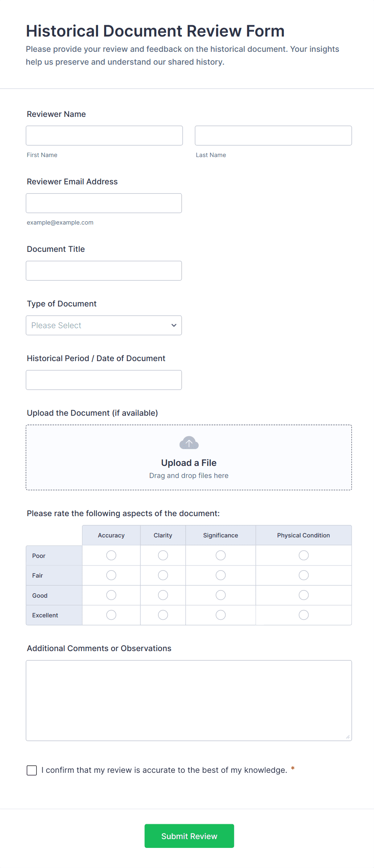The image size is (374, 868).
Task: Select Poor rating for Physical Condition
Action: coord(304,555)
